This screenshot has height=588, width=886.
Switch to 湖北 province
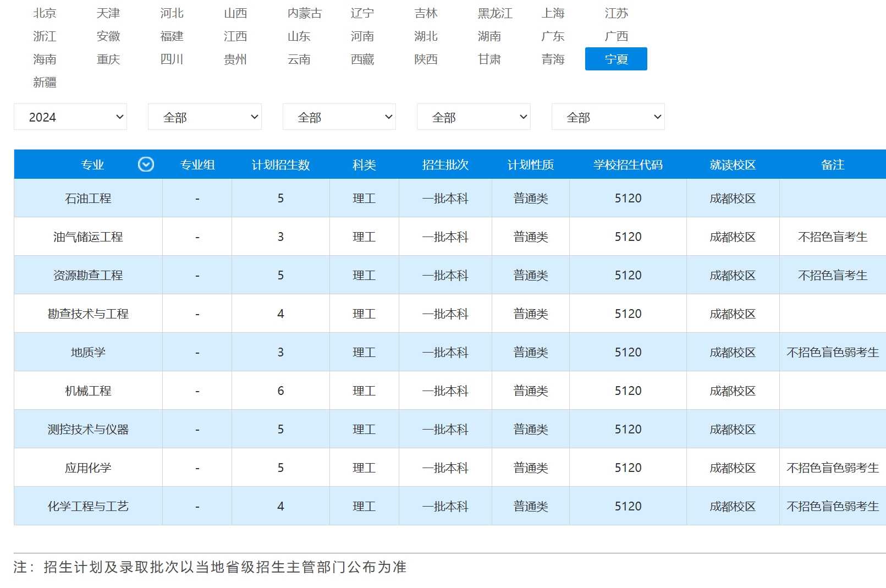426,36
